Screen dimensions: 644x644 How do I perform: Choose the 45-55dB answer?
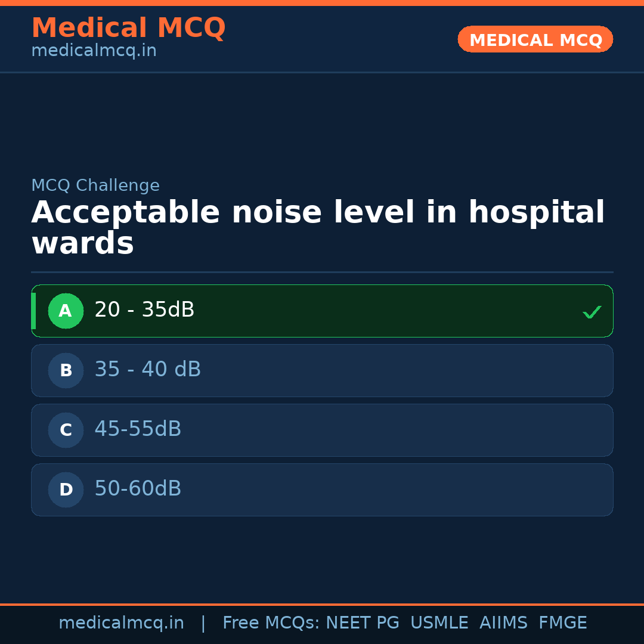pos(138,429)
